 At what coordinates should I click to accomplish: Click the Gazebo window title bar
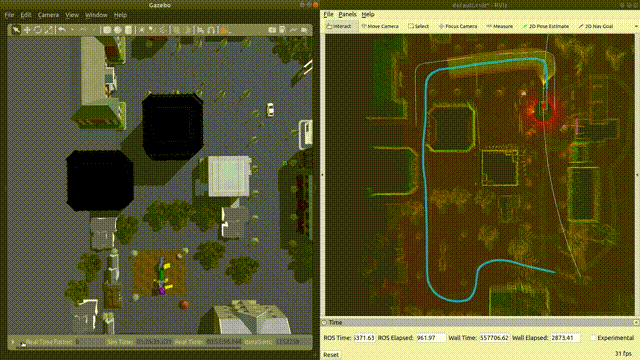(160, 5)
